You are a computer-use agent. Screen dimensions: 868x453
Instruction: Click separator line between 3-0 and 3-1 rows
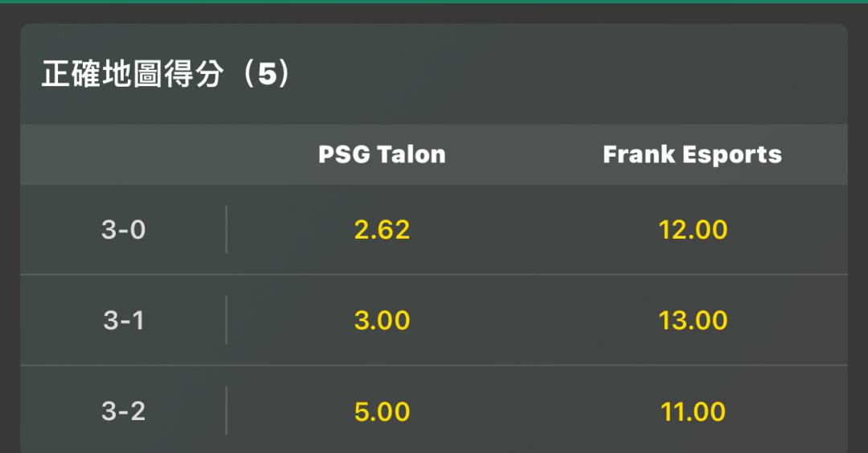[434, 275]
